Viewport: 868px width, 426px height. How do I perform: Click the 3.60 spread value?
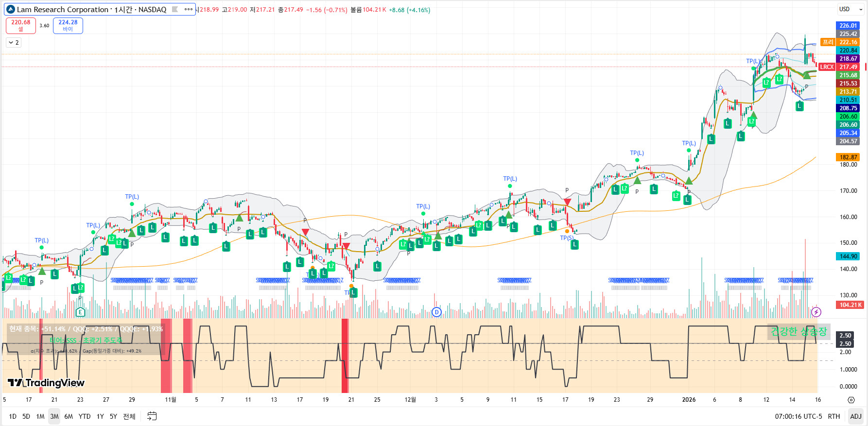pos(44,26)
